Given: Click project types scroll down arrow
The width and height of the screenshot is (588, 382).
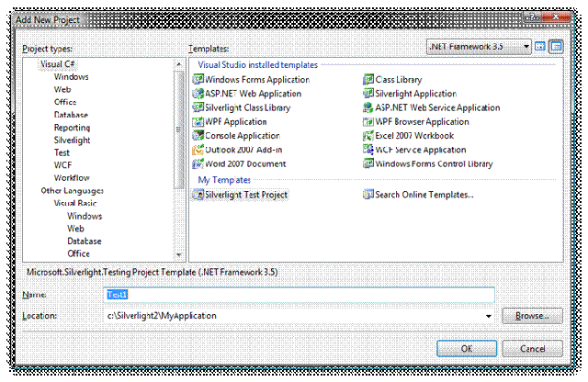Looking at the screenshot, I should (x=179, y=255).
